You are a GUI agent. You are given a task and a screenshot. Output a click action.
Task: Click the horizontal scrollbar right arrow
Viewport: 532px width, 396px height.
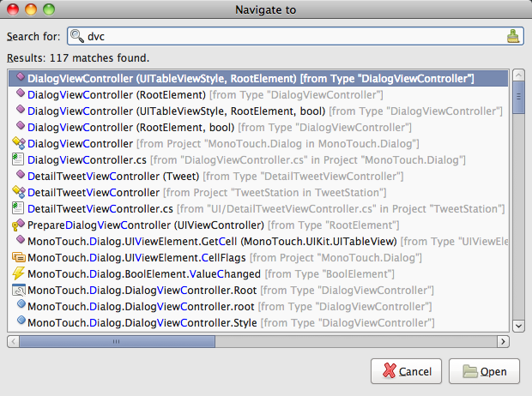pyautogui.click(x=503, y=341)
